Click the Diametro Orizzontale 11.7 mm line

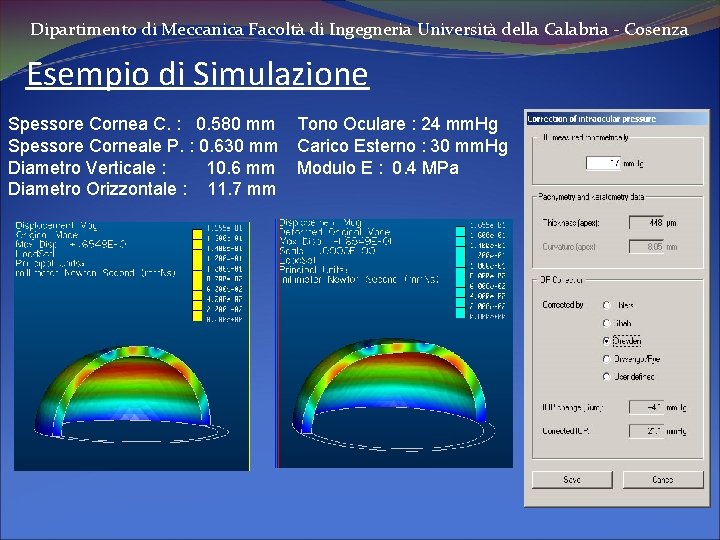pos(142,189)
